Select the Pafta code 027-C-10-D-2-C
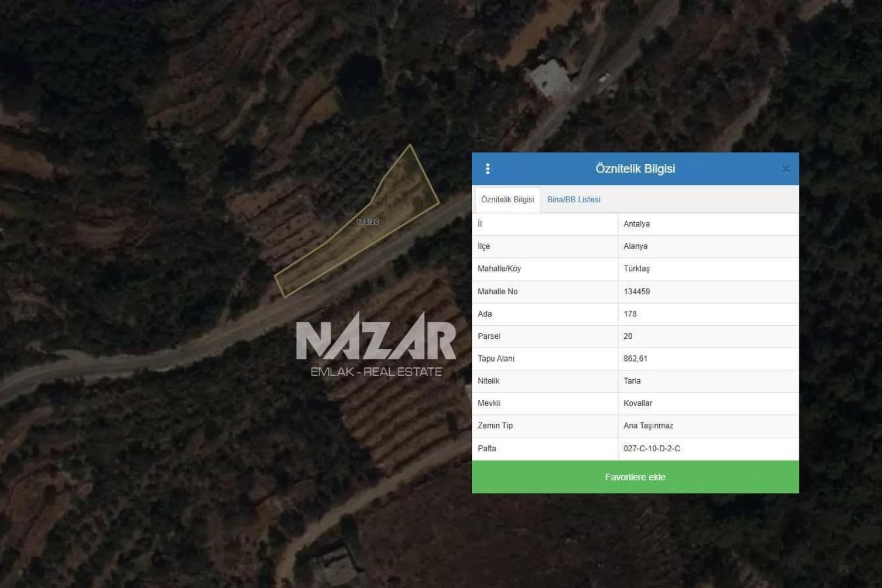Image resolution: width=882 pixels, height=588 pixels. pos(652,449)
